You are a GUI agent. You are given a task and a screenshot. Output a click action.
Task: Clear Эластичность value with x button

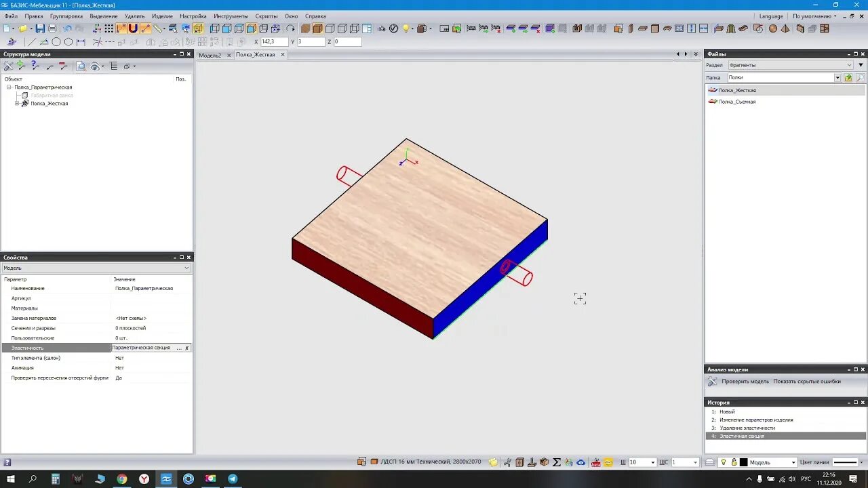(x=187, y=348)
